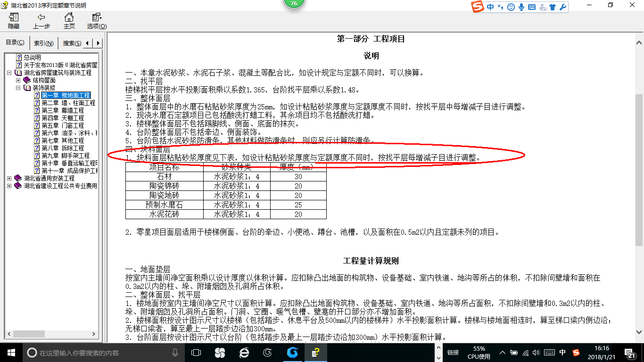The width and height of the screenshot is (644, 362).
Task: Open the 主页 (Home) toolbar button
Action: (x=69, y=21)
